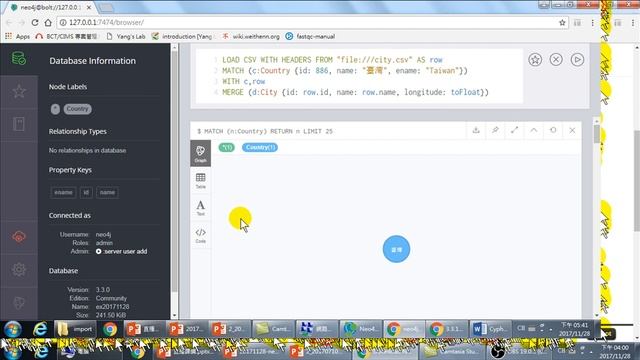
Task: Select the blue Country(1) label pill
Action: pos(260,147)
